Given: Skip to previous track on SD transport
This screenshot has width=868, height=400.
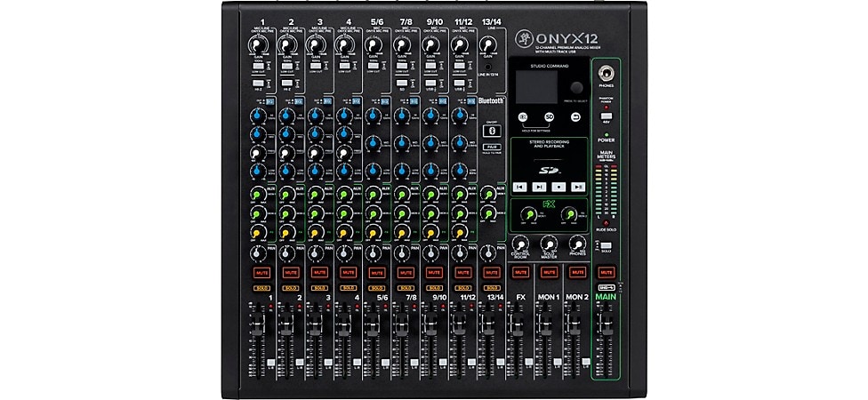Looking at the screenshot, I should click(x=519, y=187).
